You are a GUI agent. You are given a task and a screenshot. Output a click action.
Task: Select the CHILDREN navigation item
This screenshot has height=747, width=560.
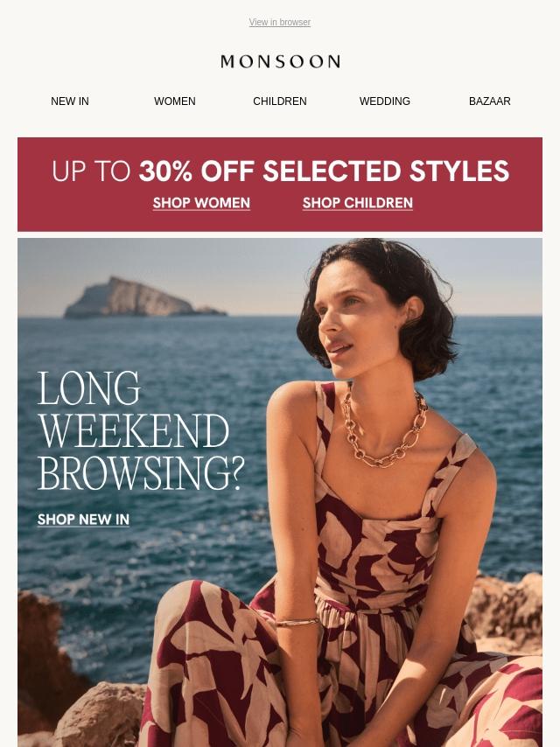pos(280,101)
